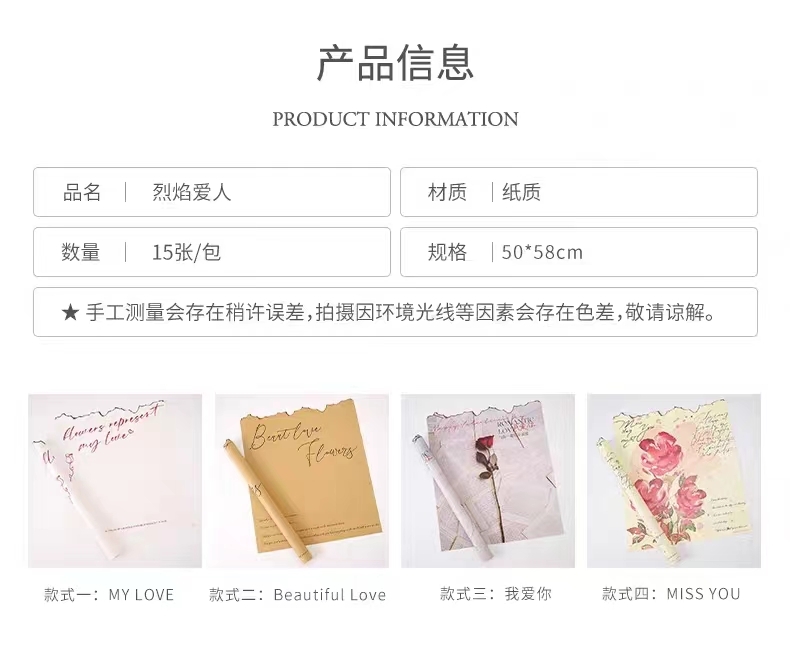Select the 款式一: MY LOVE caption
This screenshot has width=790, height=664.
click(109, 594)
